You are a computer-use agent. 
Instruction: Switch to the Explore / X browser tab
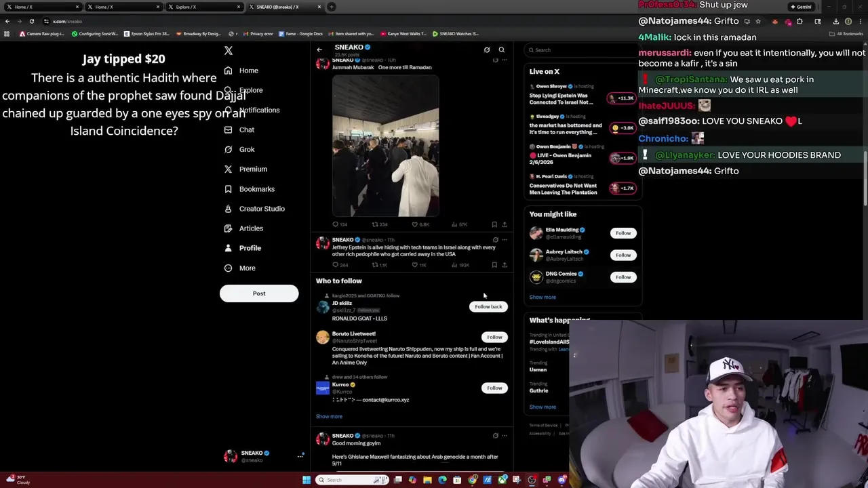pos(203,7)
